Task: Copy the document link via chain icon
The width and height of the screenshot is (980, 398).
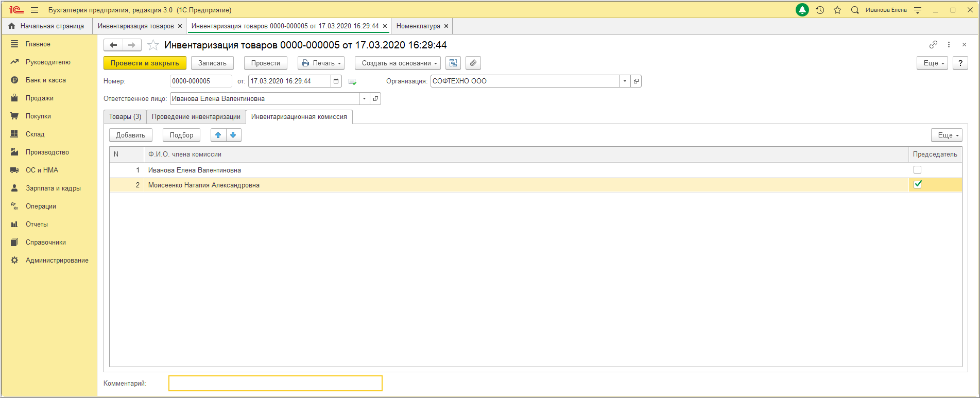Action: point(933,45)
